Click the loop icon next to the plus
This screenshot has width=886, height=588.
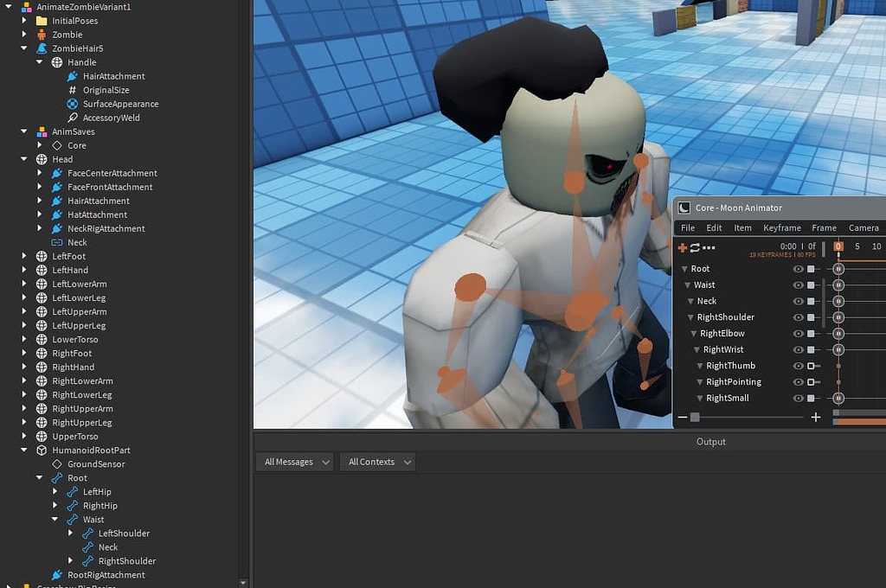click(x=695, y=246)
